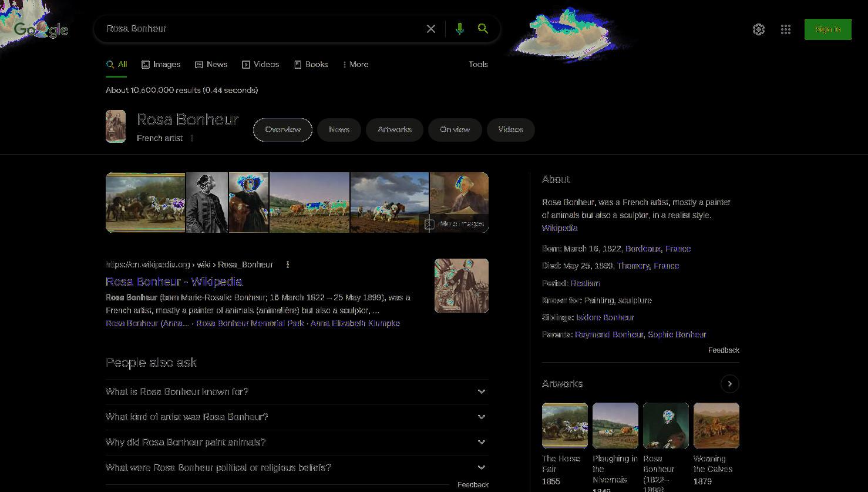868x492 pixels.
Task: Click the Google logo
Action: pos(41,29)
